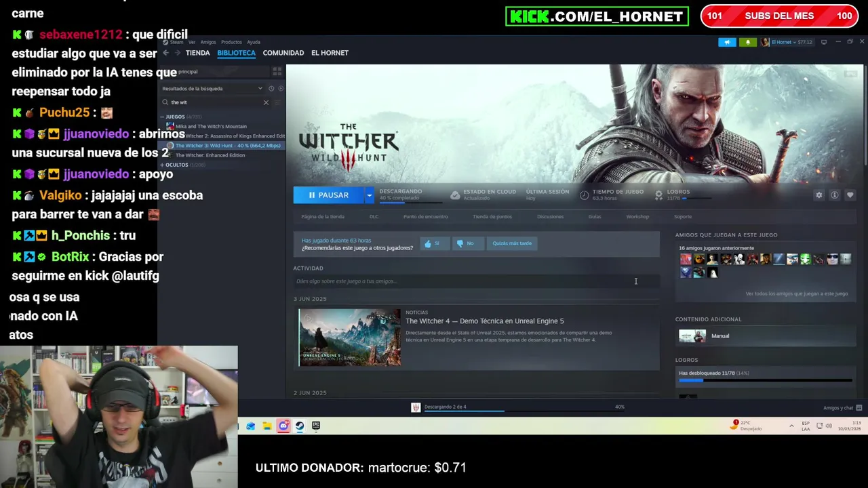Open library recent-activity clock filter
Screen dimensions: 868x488
coord(271,89)
